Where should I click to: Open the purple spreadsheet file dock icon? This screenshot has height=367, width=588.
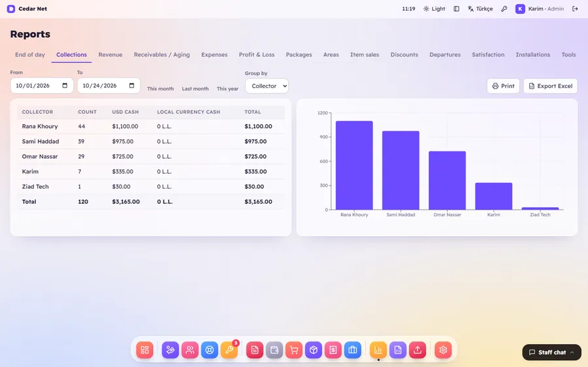tap(398, 350)
